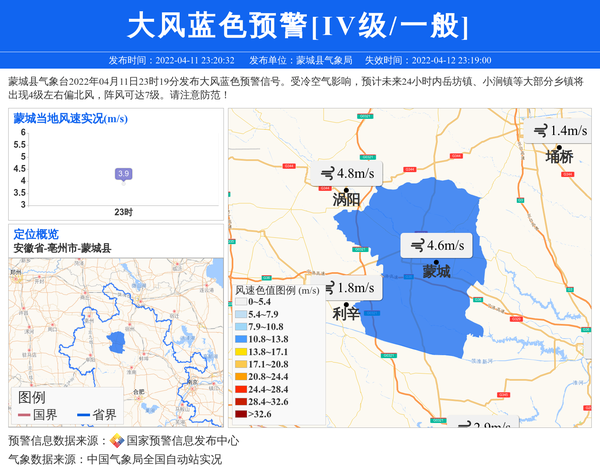The width and height of the screenshot is (600, 471).
Task: Click the wind icon next to 1.8m/s
Action: (x=329, y=288)
